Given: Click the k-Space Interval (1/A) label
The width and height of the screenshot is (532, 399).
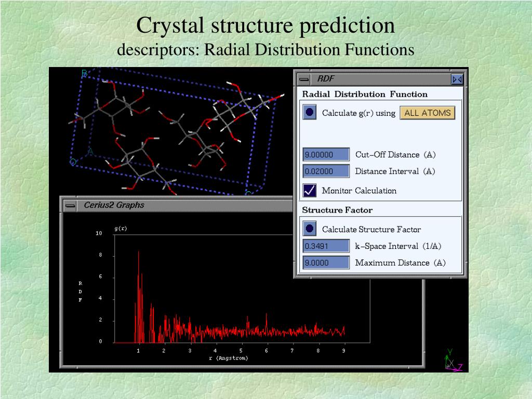Looking at the screenshot, I should (398, 246).
